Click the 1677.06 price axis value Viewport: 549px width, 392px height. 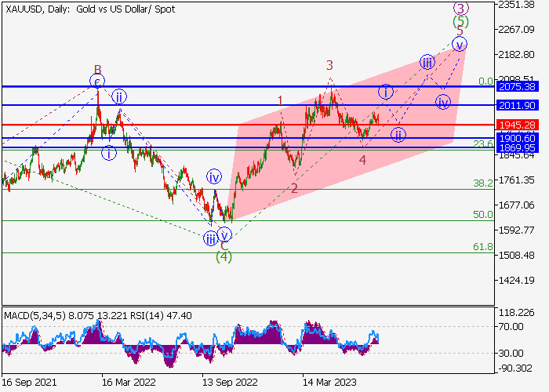pos(516,205)
